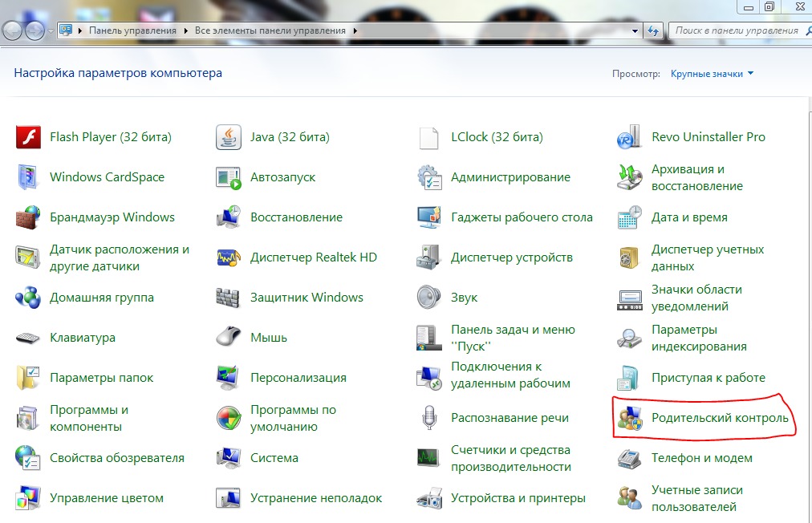This screenshot has height=523, width=812.
Task: Click Устройства и принтеры icon
Action: (429, 498)
